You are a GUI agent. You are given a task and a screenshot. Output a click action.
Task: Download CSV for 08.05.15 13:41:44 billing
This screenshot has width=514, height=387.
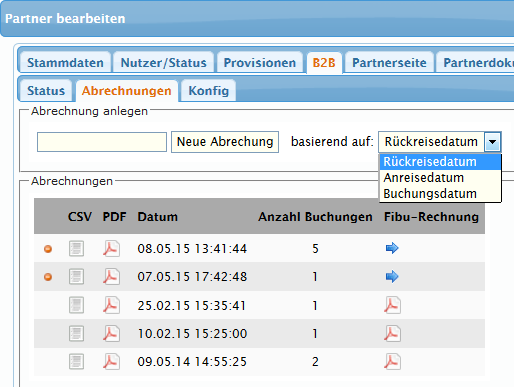click(x=76, y=248)
